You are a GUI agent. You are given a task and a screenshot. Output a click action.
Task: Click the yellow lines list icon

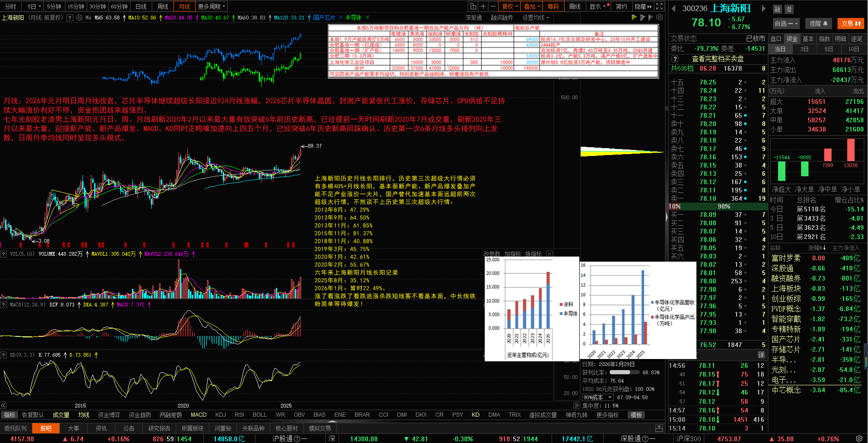coord(634,18)
